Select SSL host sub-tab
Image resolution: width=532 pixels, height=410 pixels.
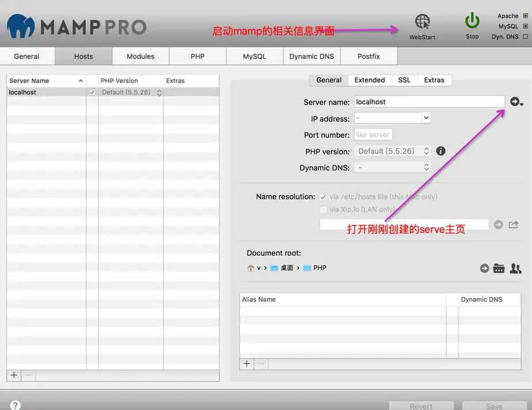[404, 80]
